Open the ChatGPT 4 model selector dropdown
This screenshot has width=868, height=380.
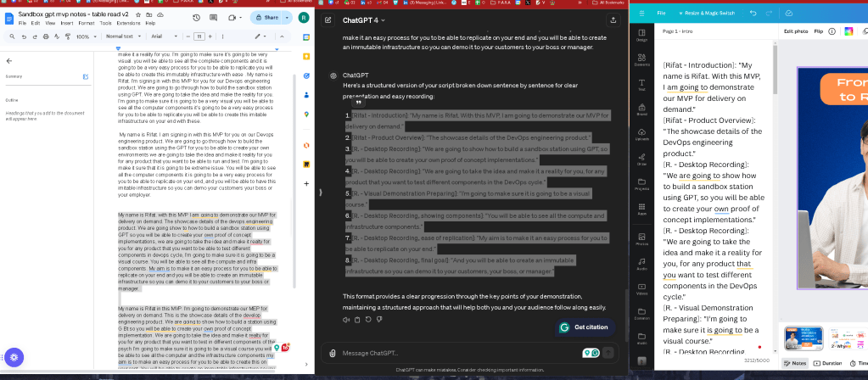point(364,20)
